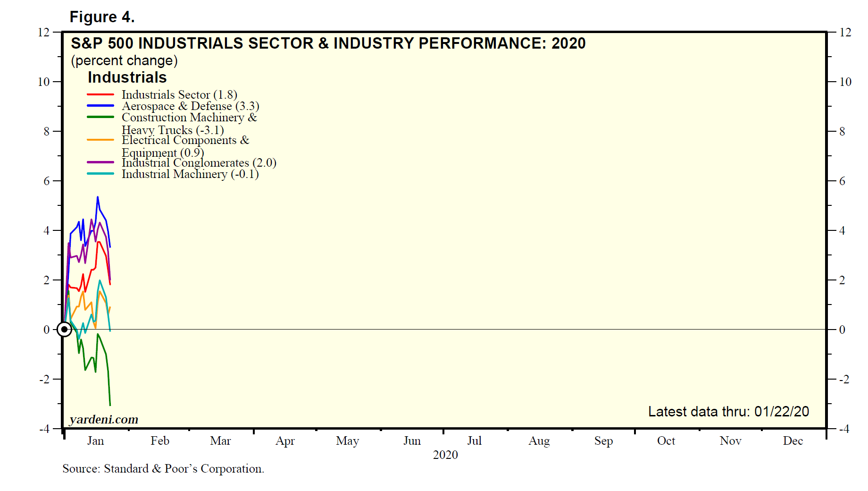Click the 'Aerospace & Defense (3.3)' legend text
Image resolution: width=868 pixels, height=491 pixels.
(190, 106)
